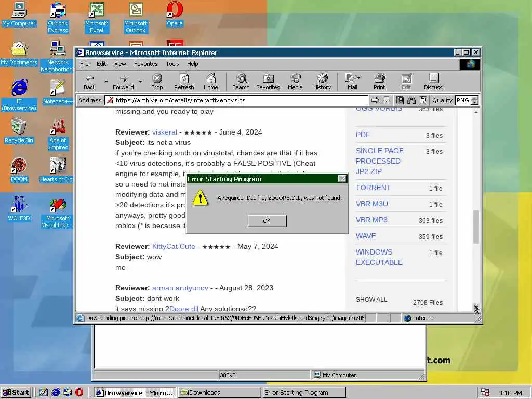
Task: Open the VBR MP3 files link
Action: click(x=371, y=220)
